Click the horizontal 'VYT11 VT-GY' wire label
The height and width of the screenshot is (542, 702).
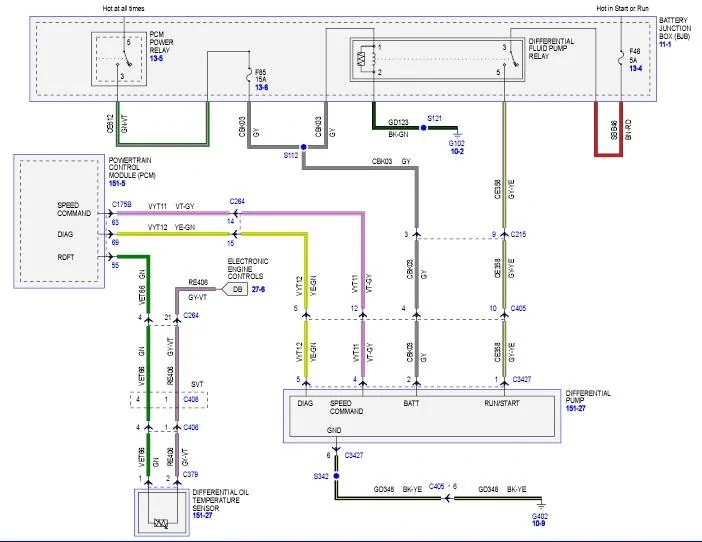point(171,206)
